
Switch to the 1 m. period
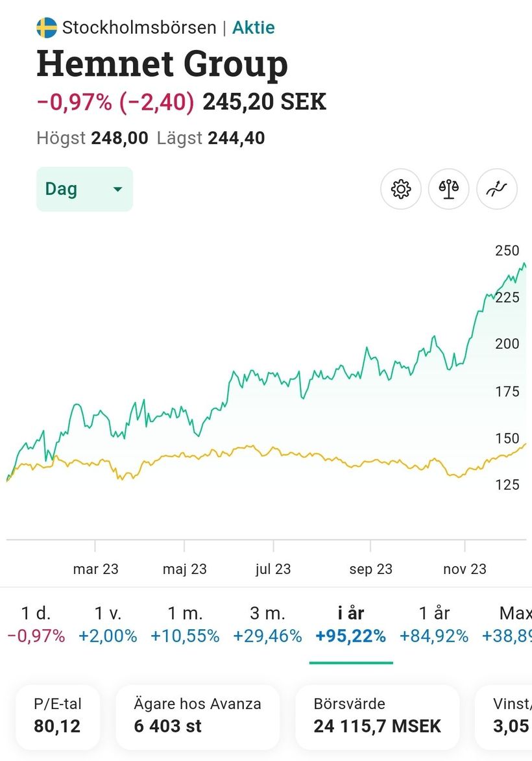pyautogui.click(x=185, y=624)
